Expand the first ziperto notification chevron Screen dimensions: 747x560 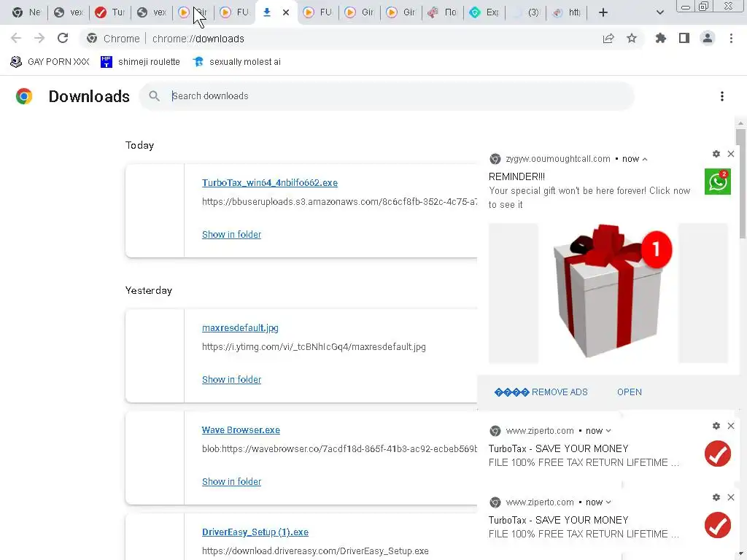tap(608, 431)
